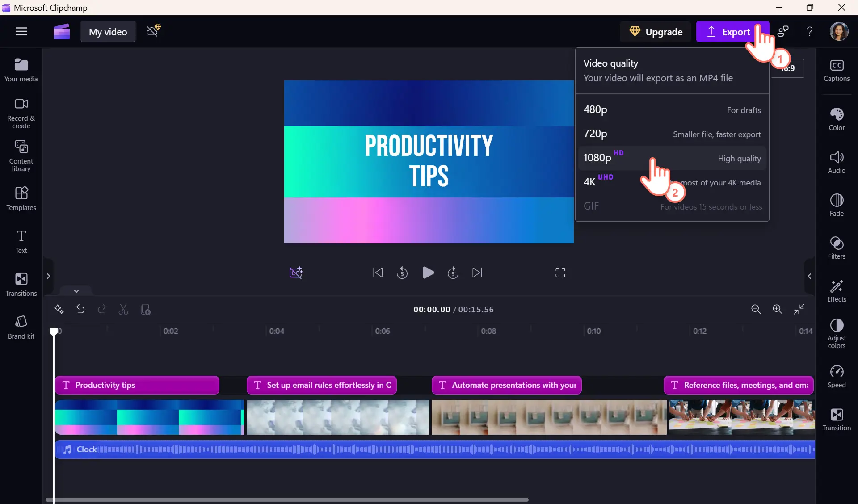858x504 pixels.
Task: Open the Adjust colors panel
Action: (x=837, y=333)
